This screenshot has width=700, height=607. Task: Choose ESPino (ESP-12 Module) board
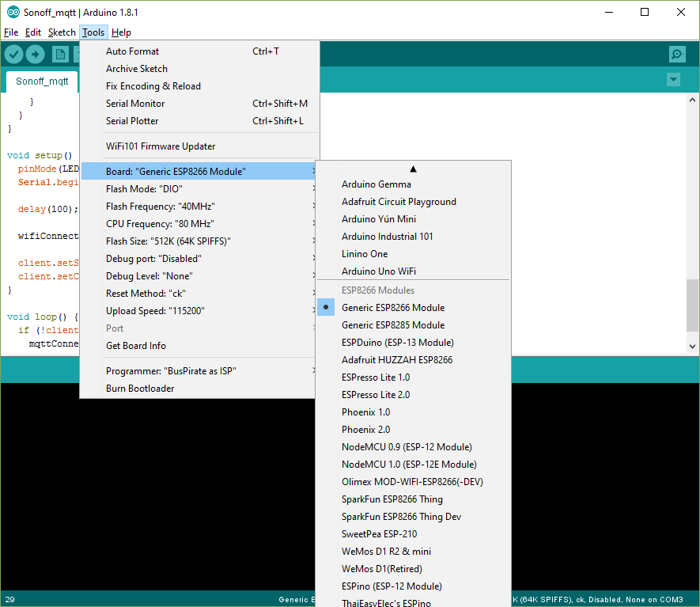pos(414,586)
